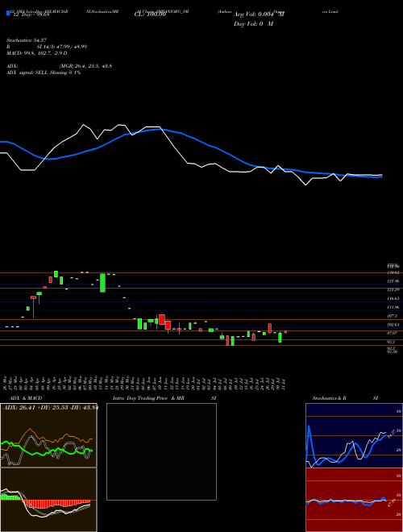Image resolution: width=403 pixels, height=532 pixels.
Task: Click the 97.97 price axis label
Action: click(393, 334)
